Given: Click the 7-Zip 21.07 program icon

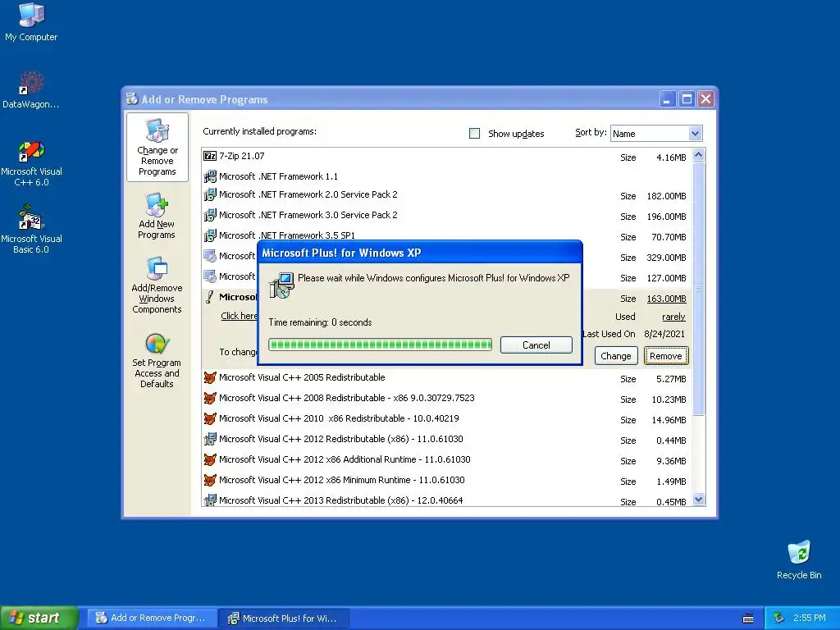Looking at the screenshot, I should (210, 156).
